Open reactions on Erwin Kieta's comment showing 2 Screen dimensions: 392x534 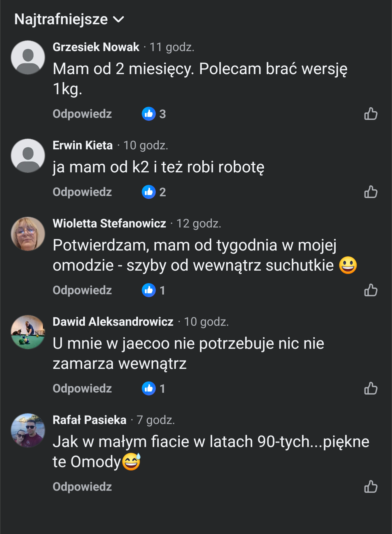click(154, 192)
